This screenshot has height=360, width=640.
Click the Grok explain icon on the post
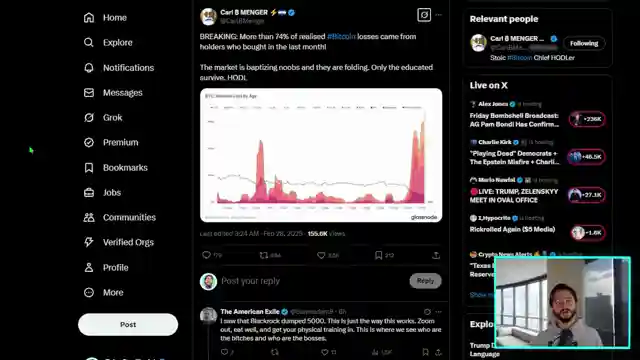(x=424, y=15)
